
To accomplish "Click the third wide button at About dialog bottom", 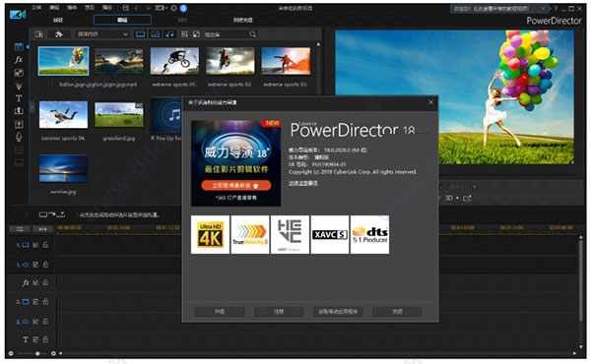I will point(338,312).
